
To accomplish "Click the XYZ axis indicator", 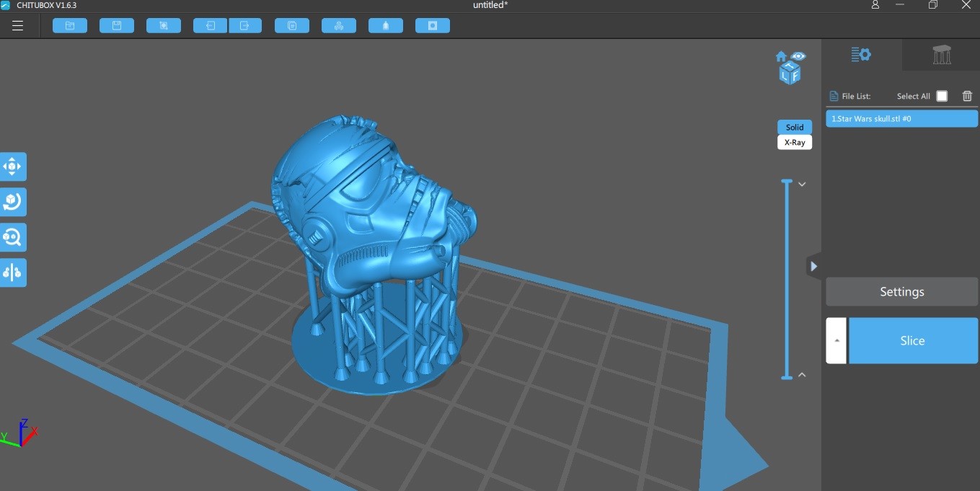I will pos(20,433).
